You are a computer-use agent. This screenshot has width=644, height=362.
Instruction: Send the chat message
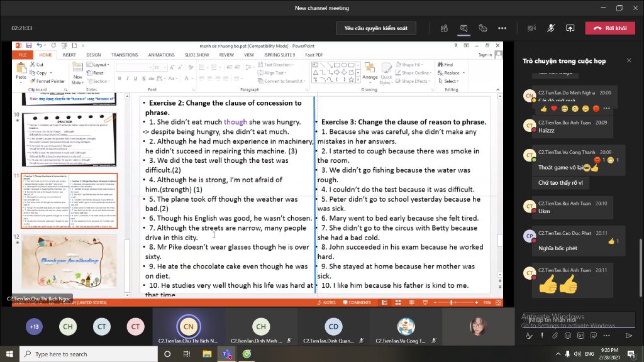click(629, 336)
